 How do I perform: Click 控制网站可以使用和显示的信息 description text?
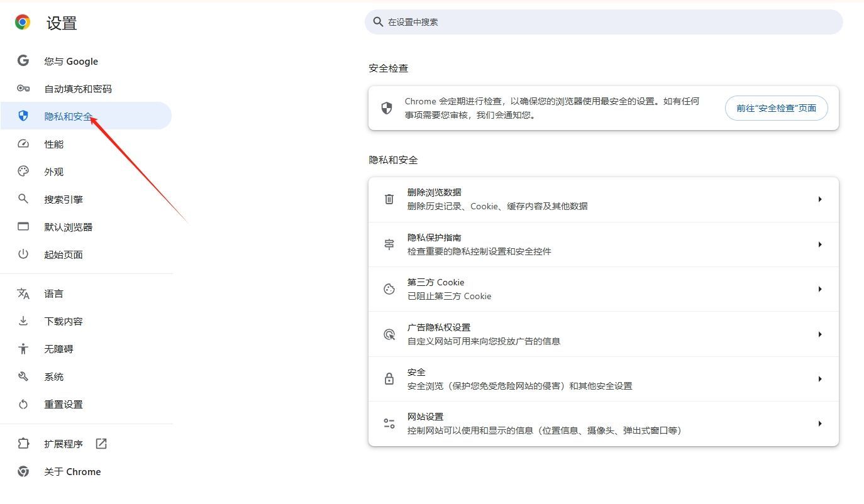[x=545, y=430]
